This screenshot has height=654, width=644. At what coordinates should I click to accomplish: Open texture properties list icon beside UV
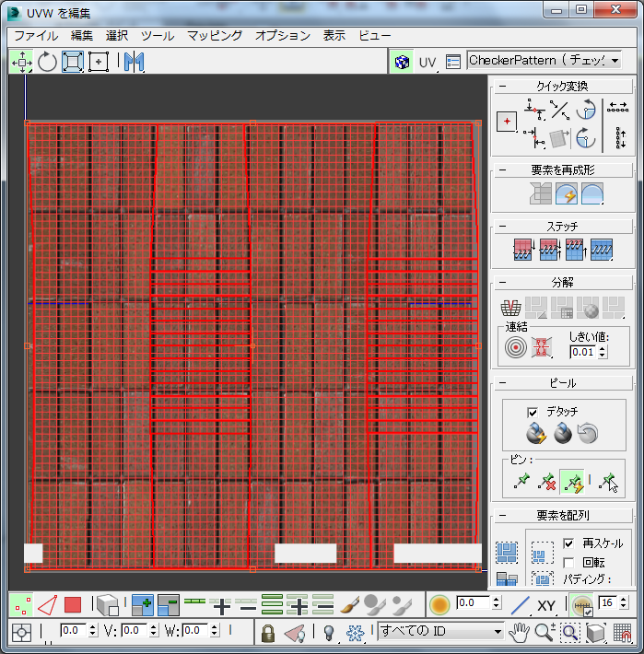(x=453, y=62)
